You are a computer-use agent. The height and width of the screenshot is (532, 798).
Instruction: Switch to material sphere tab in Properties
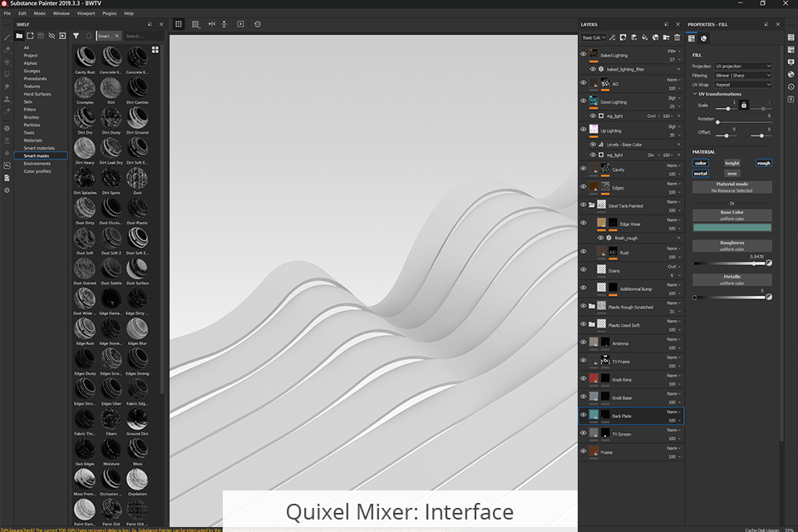coord(703,38)
